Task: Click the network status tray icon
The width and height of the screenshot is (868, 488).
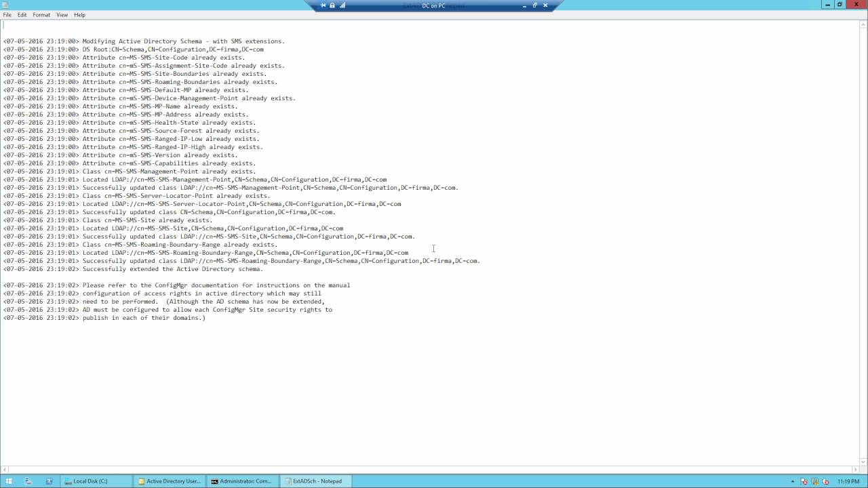Action: tap(815, 481)
